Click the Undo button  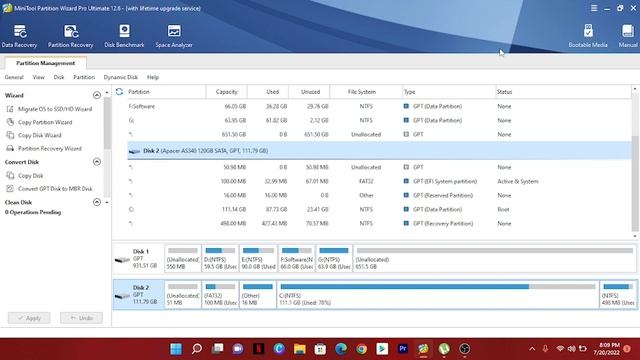coord(81,318)
